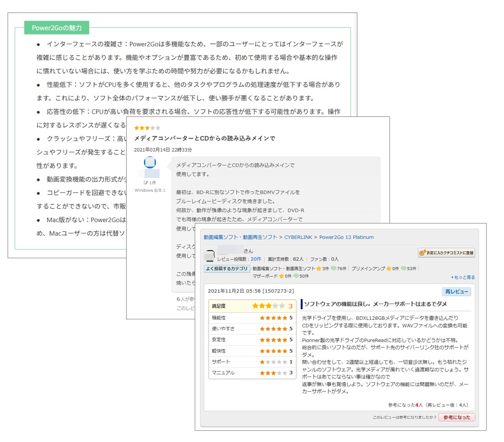Click the star icon beside 動画編集ソフト 3件
This screenshot has height=442, width=504.
click(319, 269)
